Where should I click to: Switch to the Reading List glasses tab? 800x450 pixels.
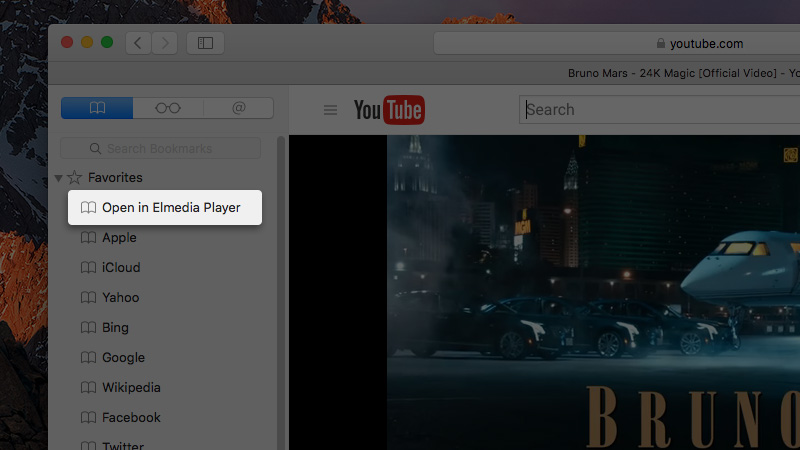[x=168, y=108]
